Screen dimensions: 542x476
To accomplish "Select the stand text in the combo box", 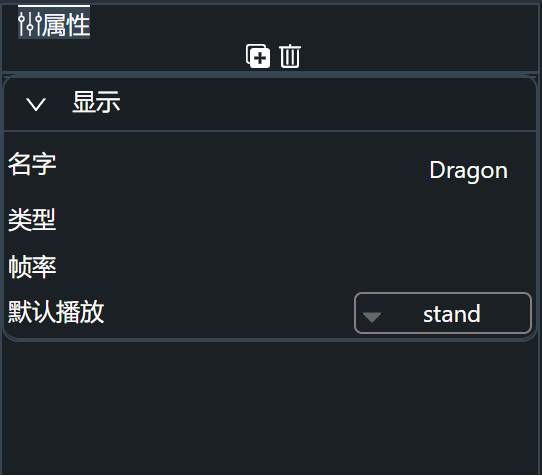I will pos(452,314).
